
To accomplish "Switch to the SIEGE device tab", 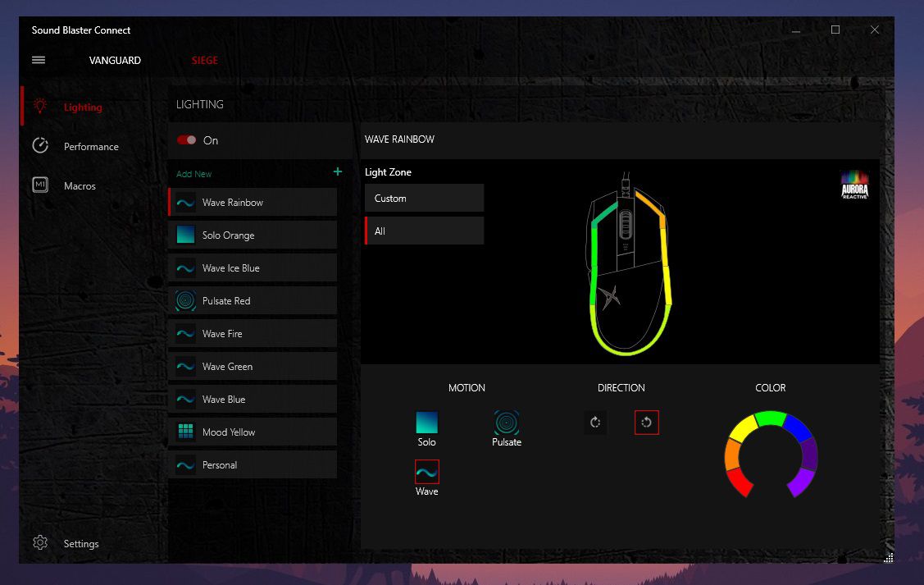I will click(204, 60).
